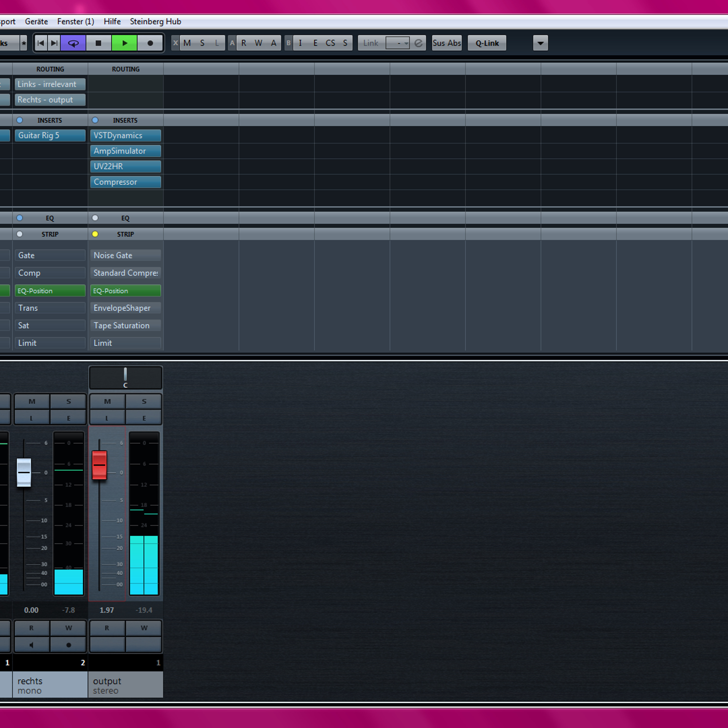Open the toolbar options arrow dropdown
The width and height of the screenshot is (728, 728).
tap(540, 43)
